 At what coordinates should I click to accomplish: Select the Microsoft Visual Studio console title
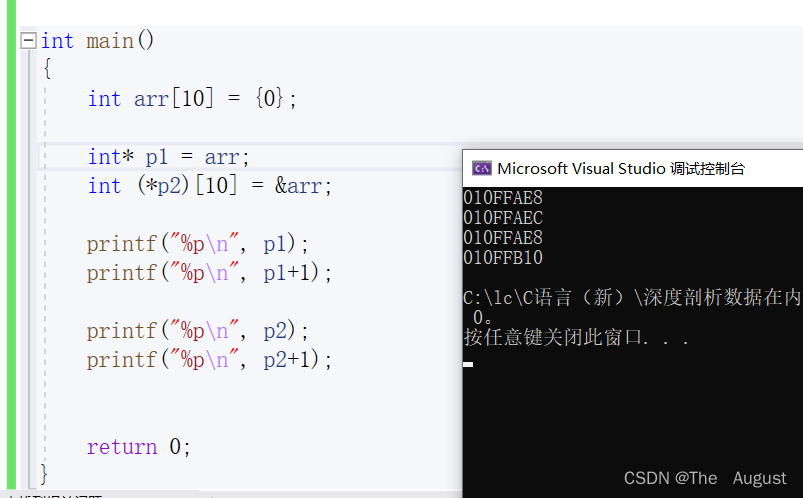coord(621,169)
